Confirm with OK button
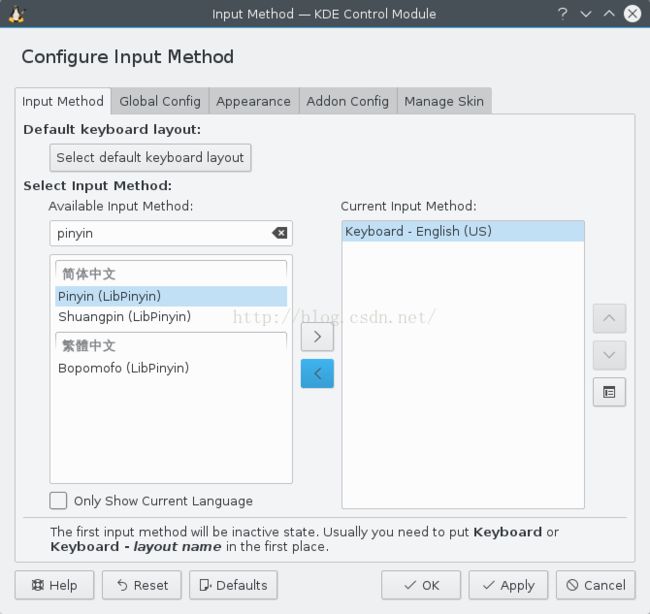Image resolution: width=650 pixels, height=614 pixels. [421, 585]
